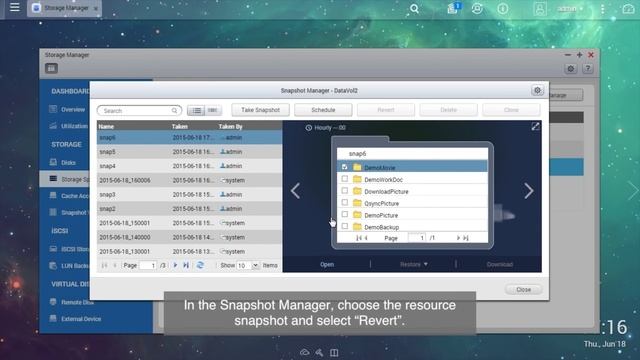This screenshot has height=360, width=640.
Task: Select snapshot snap3 row
Action: click(x=189, y=195)
